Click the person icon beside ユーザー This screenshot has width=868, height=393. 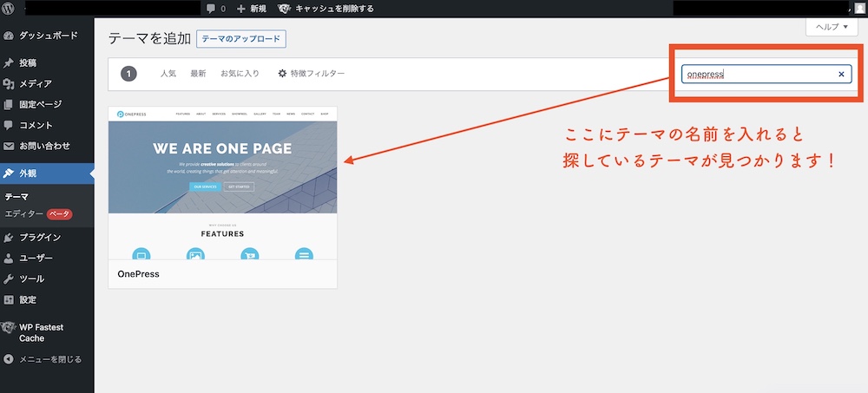(x=9, y=258)
